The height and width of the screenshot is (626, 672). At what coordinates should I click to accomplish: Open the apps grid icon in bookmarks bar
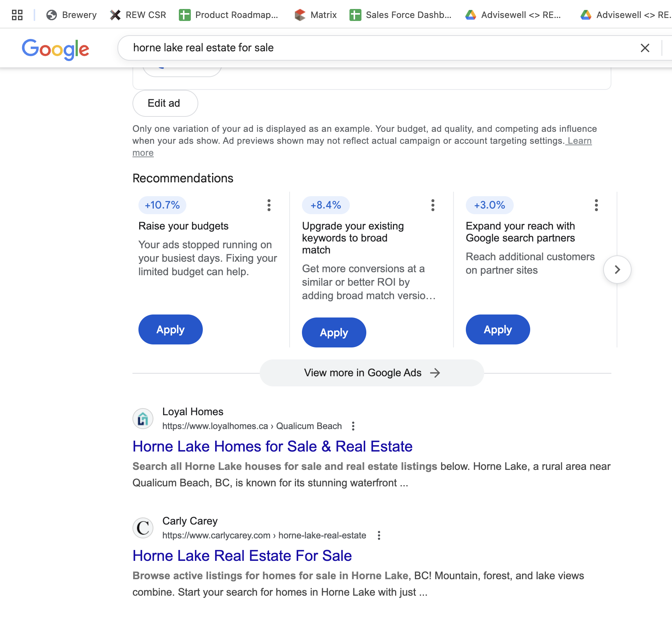click(17, 15)
